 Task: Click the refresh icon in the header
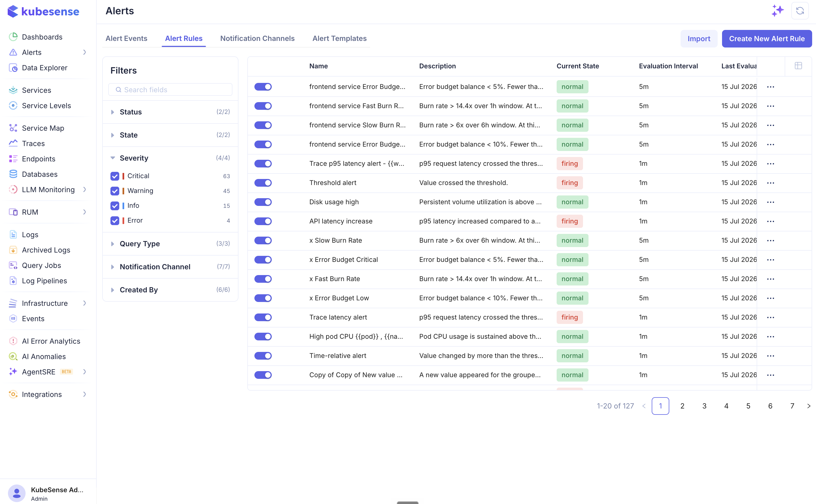click(800, 11)
